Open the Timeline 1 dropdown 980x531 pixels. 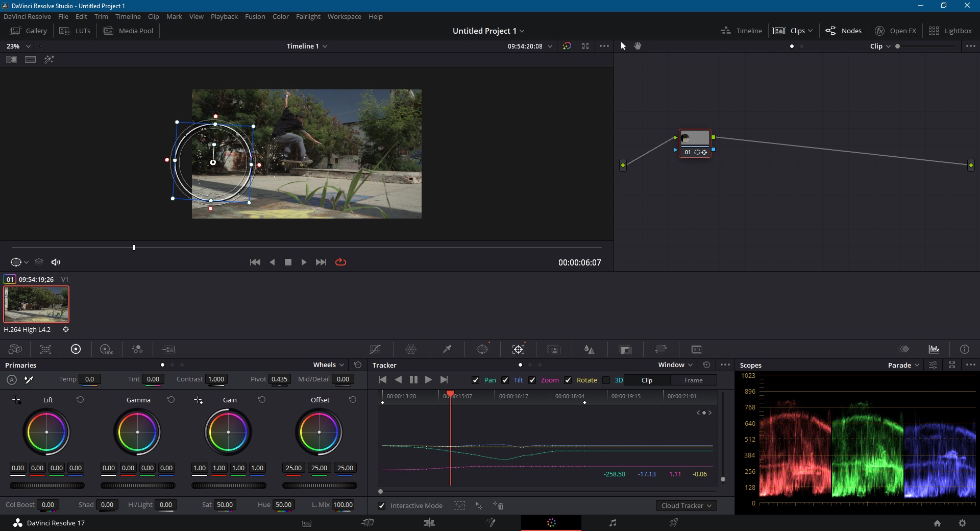307,46
